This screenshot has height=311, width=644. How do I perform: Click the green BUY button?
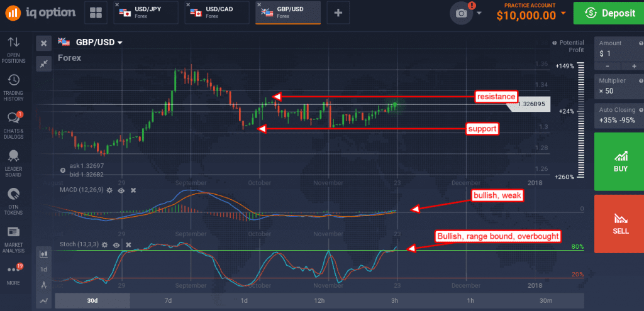[619, 161]
